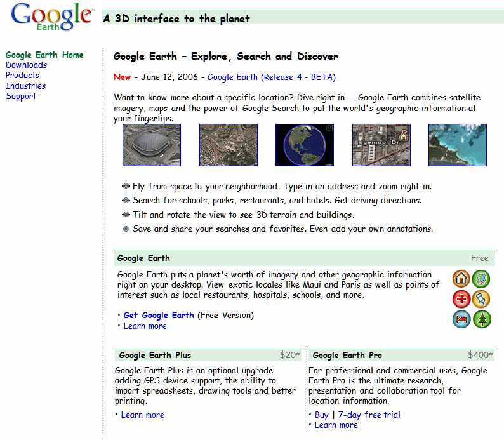Open Products in the sidebar
Screen dimensions: 504x440
tap(22, 75)
